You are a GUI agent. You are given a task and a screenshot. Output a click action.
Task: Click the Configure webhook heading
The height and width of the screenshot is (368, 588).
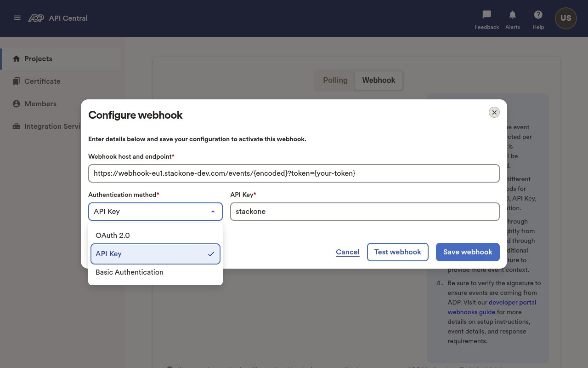[x=135, y=115]
